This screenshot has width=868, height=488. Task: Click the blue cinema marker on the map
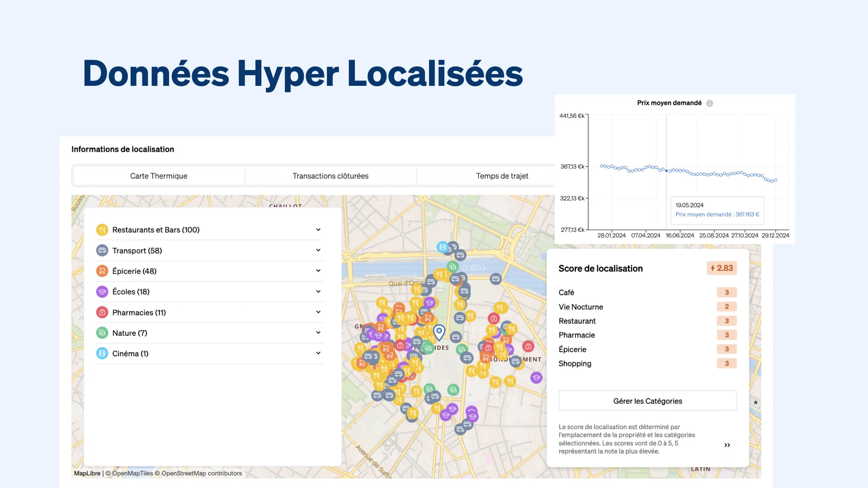pos(443,247)
